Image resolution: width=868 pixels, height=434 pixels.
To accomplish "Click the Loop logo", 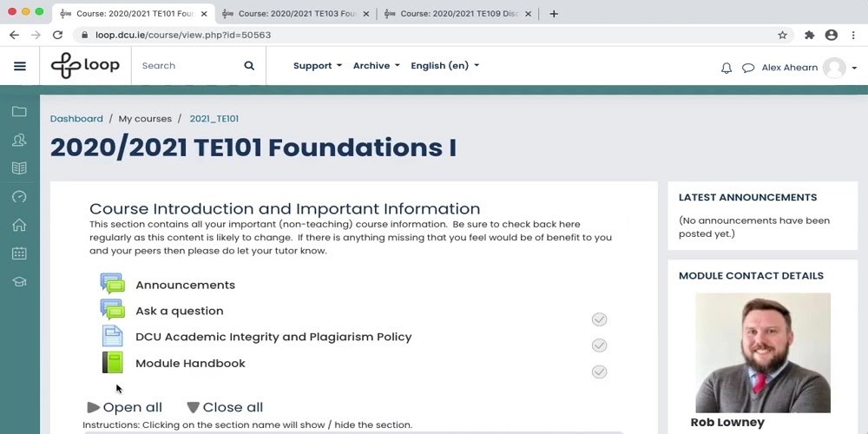I will coord(85,66).
